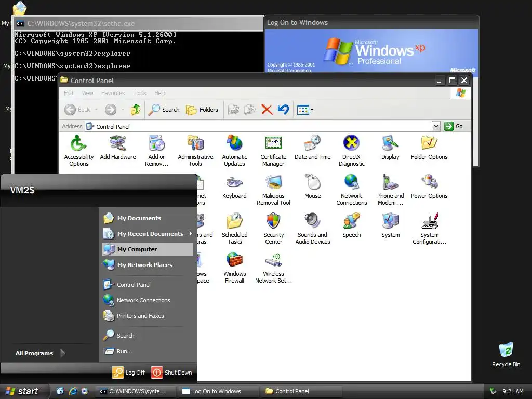Open the Edit menu
Image resolution: width=532 pixels, height=399 pixels.
(x=69, y=93)
